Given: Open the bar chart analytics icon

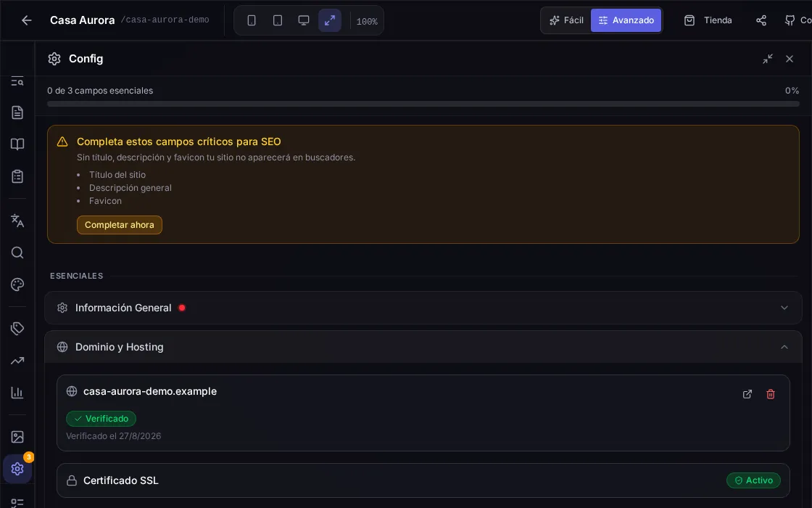Looking at the screenshot, I should (x=17, y=393).
